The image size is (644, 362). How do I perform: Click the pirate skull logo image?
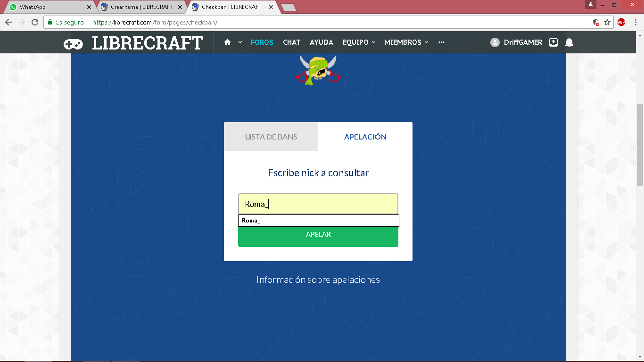[318, 70]
